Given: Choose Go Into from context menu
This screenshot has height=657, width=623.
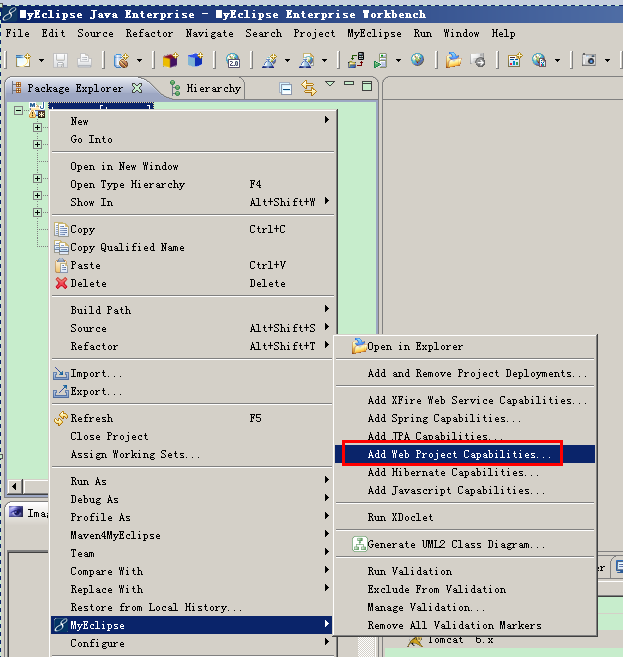Looking at the screenshot, I should pos(193,140).
